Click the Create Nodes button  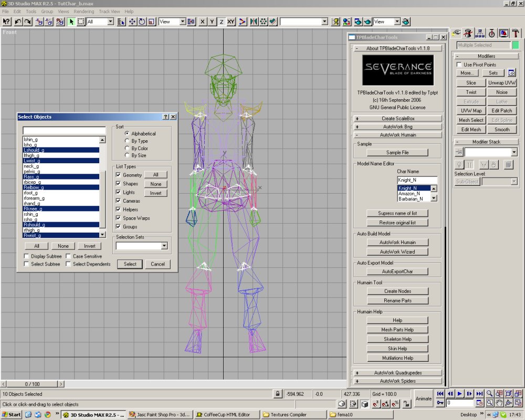click(397, 291)
